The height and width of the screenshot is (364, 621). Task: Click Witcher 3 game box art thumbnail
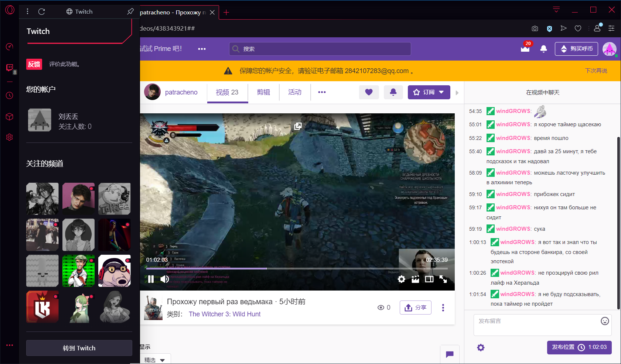click(x=153, y=308)
